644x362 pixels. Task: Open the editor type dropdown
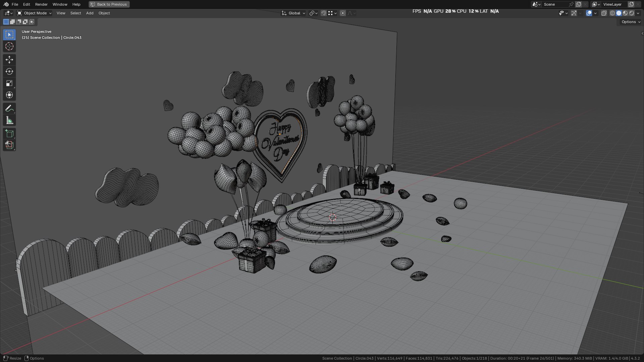tap(8, 13)
